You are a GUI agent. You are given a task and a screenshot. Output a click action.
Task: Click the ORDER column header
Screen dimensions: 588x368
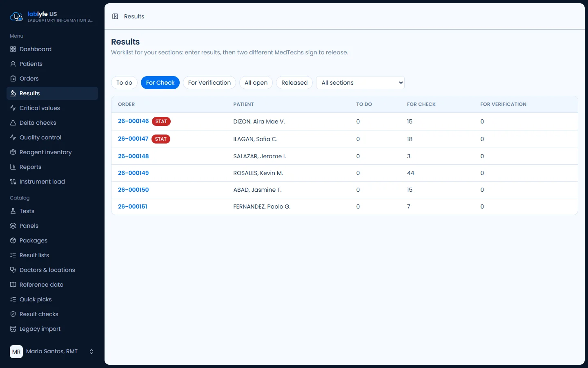coord(126,104)
